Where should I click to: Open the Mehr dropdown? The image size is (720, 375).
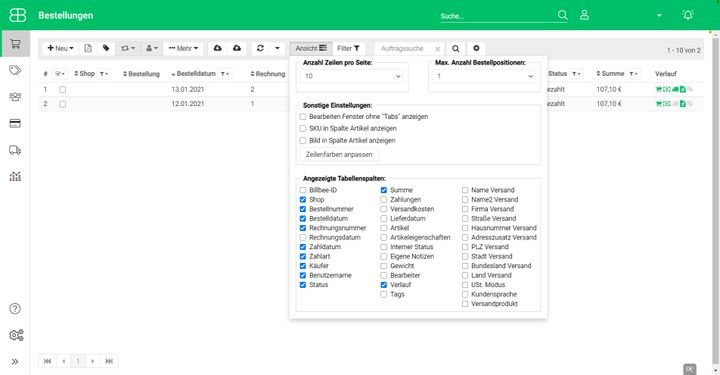click(x=183, y=48)
